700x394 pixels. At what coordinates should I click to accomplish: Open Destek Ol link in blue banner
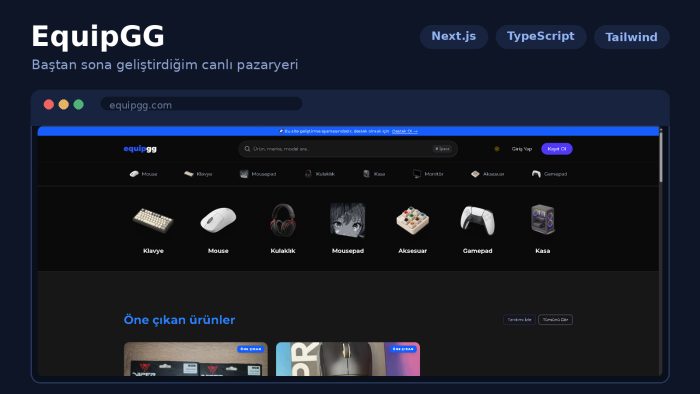tap(404, 131)
